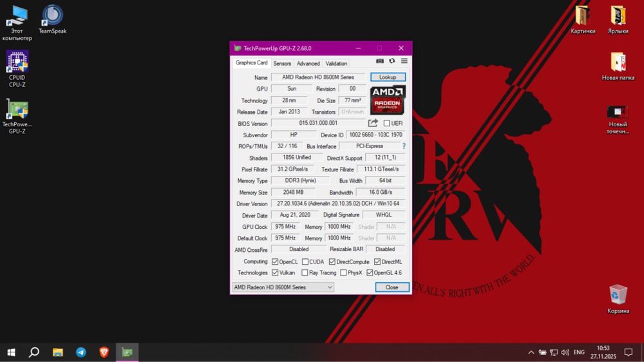
Task: Show hidden system tray icons chevron
Action: click(x=531, y=352)
